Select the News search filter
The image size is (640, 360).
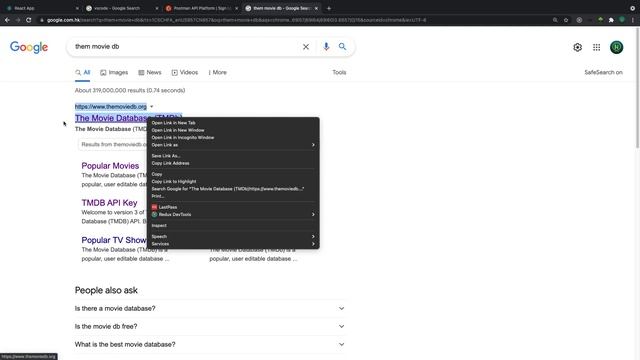150,73
